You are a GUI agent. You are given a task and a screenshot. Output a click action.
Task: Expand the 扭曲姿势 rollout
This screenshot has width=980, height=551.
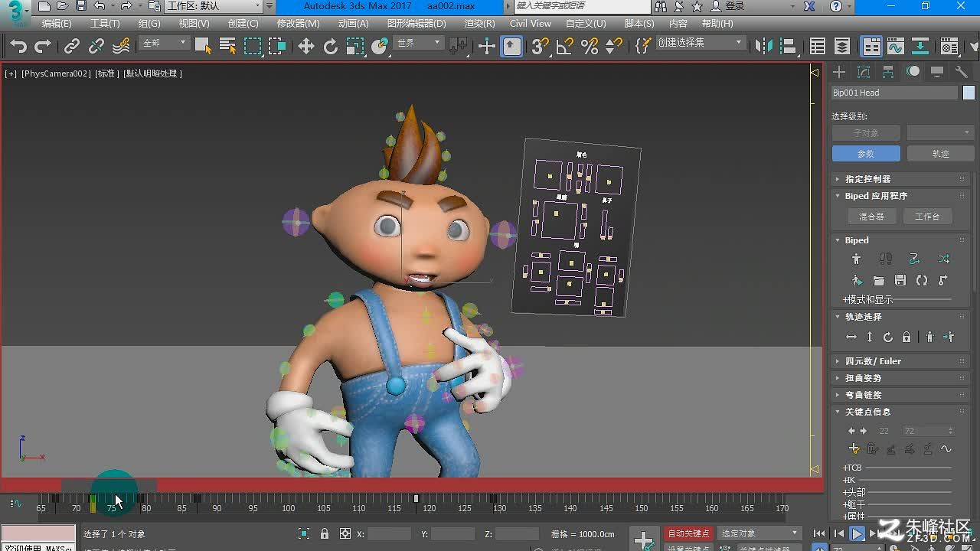pos(900,378)
